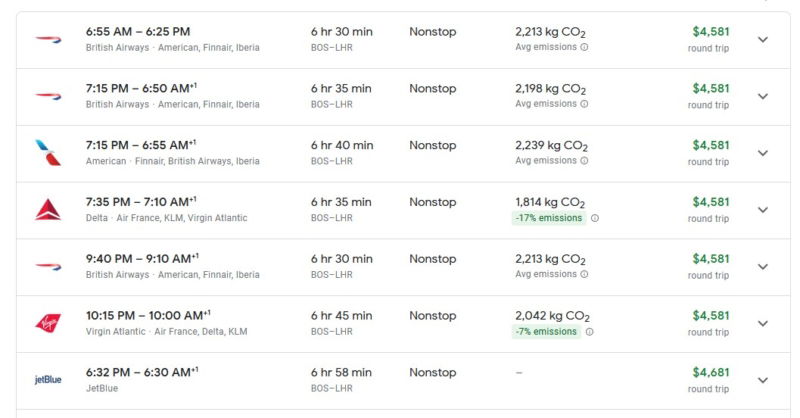Click the -7% emissions badge
Viewport: 800px width, 418px height.
tap(546, 332)
